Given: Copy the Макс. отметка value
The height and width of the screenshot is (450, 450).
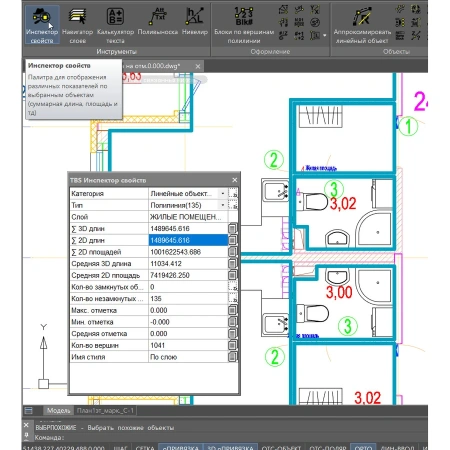Looking at the screenshot, I should coord(233,310).
